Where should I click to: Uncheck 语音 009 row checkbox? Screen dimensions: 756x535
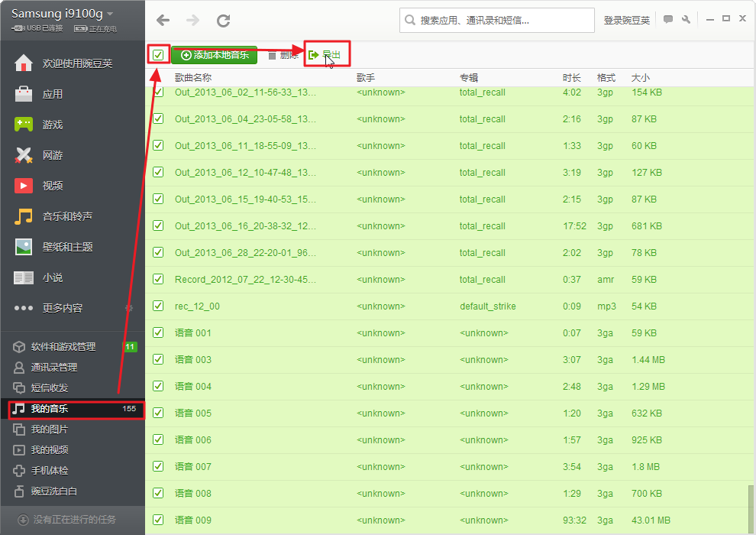pos(158,520)
